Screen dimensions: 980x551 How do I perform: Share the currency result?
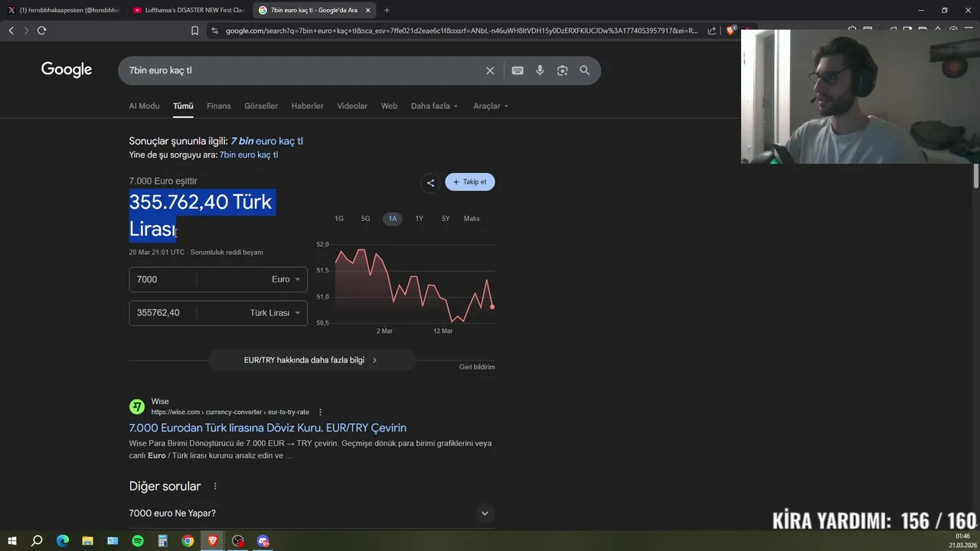pos(430,182)
